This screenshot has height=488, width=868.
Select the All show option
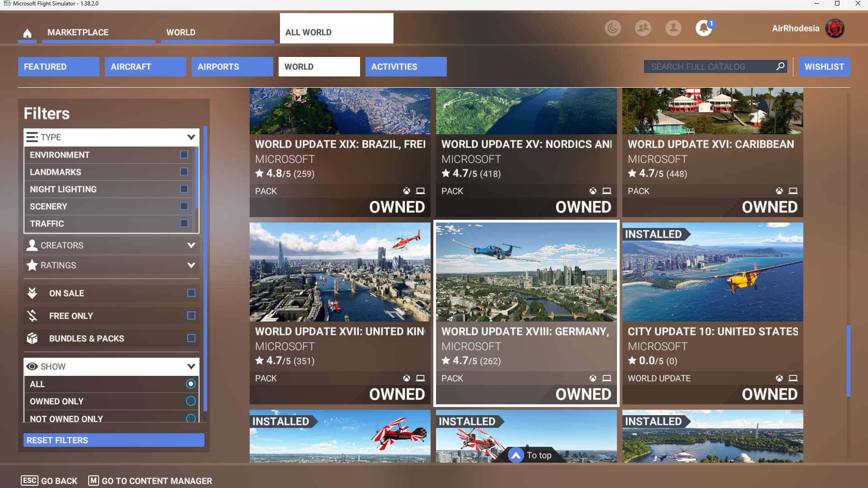[190, 384]
